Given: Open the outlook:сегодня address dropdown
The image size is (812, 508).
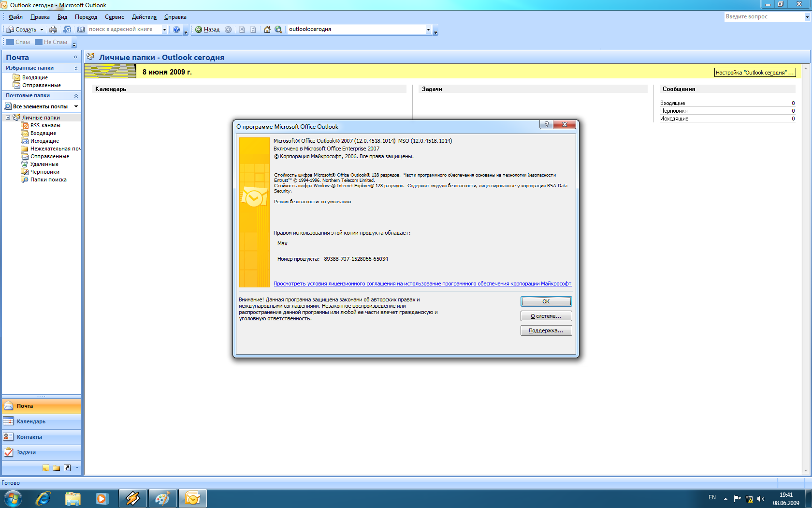Looking at the screenshot, I should point(428,30).
